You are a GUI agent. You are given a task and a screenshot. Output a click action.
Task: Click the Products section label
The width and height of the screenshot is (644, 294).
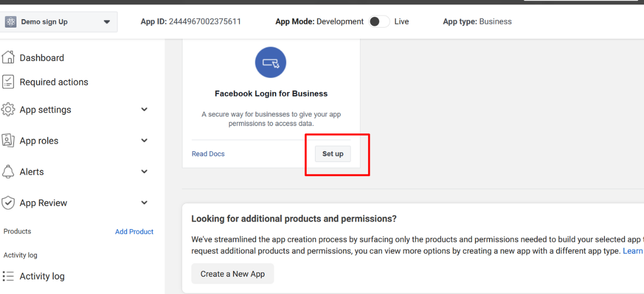pyautogui.click(x=17, y=231)
